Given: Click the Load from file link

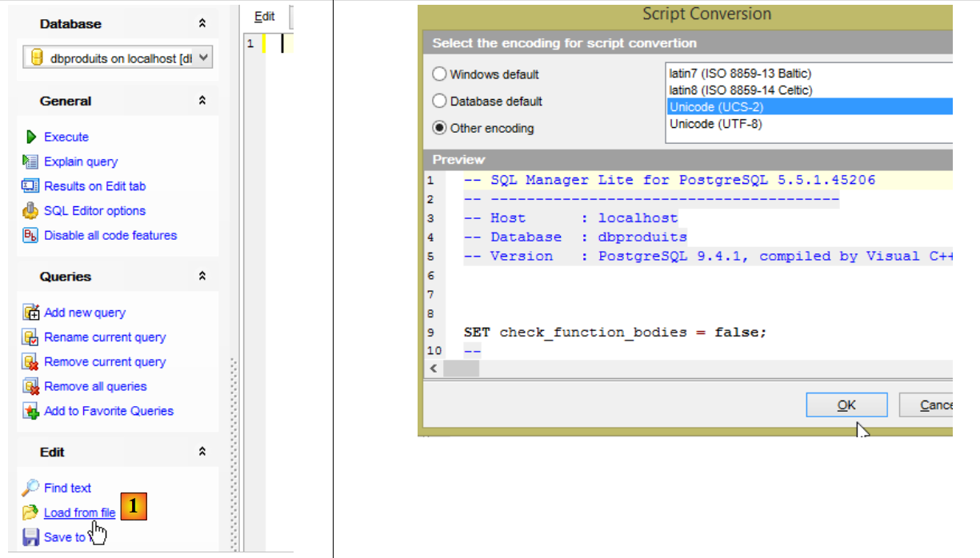Looking at the screenshot, I should click(x=79, y=513).
